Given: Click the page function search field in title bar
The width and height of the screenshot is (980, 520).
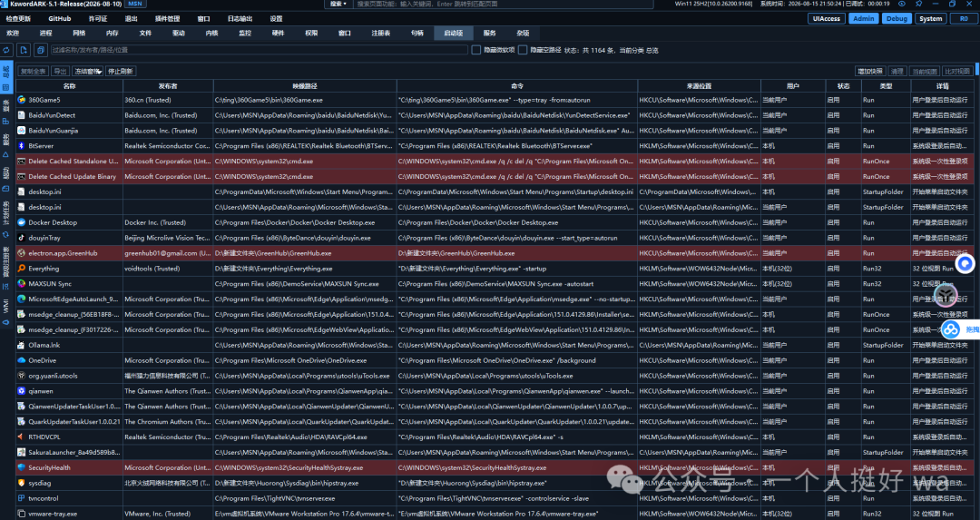Looking at the screenshot, I should click(x=504, y=4).
